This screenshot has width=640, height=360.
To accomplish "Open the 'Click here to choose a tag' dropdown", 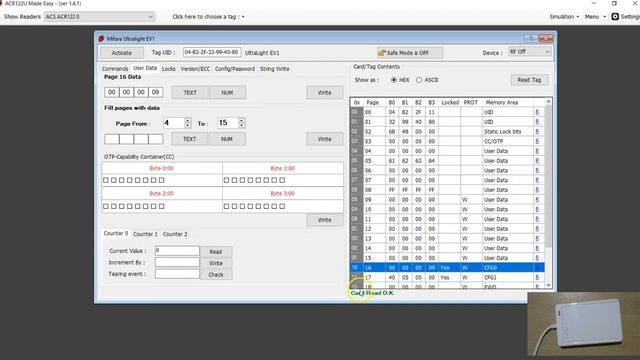I will (208, 17).
